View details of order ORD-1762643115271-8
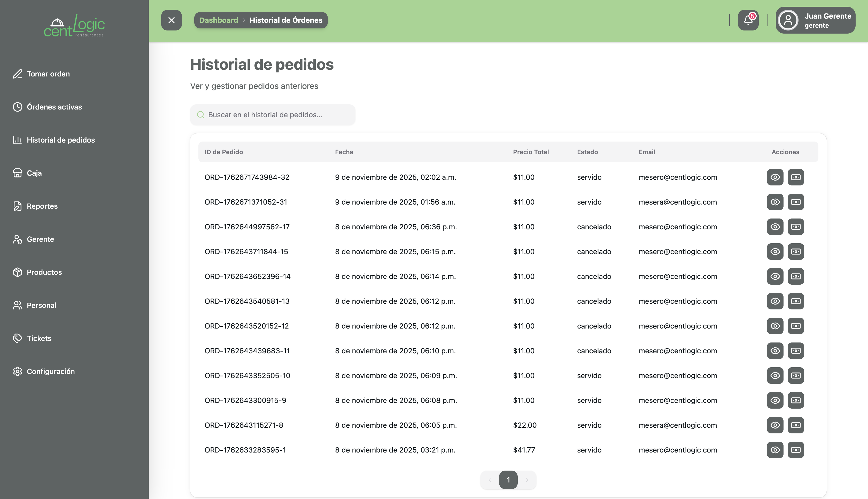Screen dimensions: 868x499 [x=775, y=425]
